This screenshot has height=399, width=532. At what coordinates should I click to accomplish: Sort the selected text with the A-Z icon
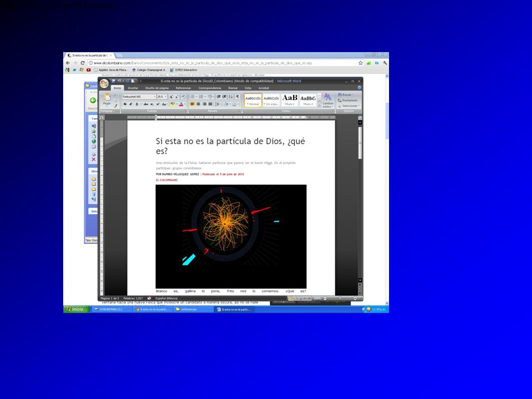tap(231, 97)
